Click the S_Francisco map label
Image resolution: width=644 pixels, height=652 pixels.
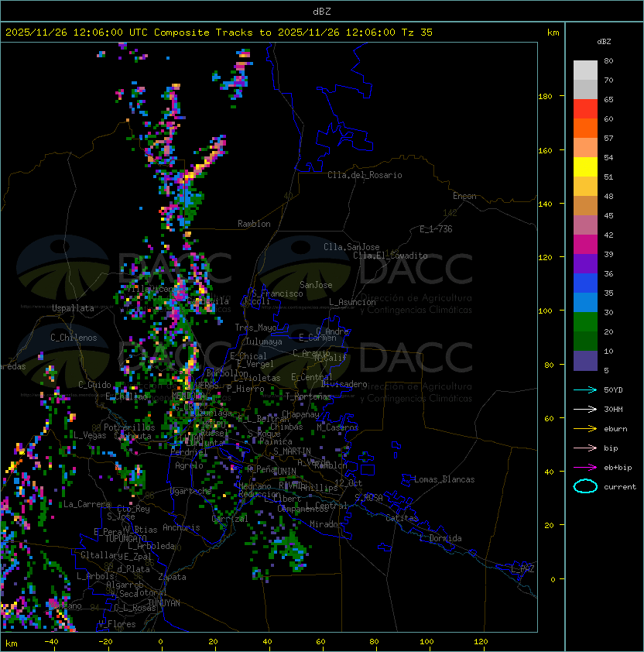point(277,293)
